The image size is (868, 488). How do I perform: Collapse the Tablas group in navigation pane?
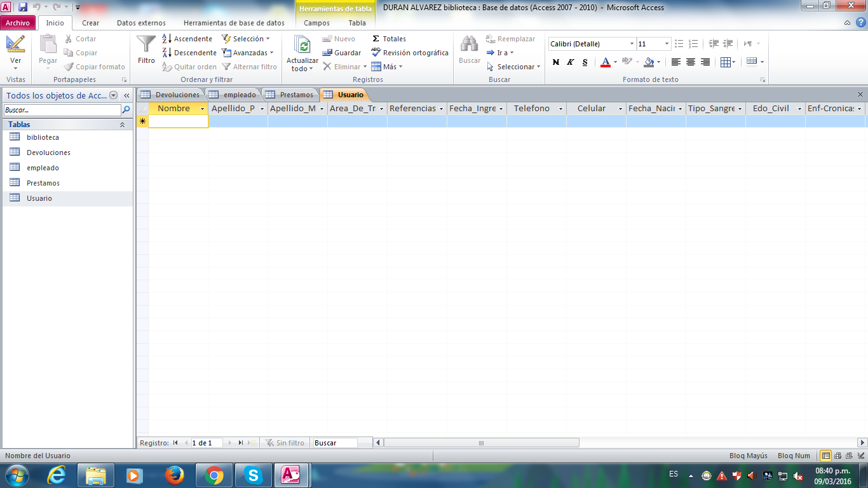point(122,125)
